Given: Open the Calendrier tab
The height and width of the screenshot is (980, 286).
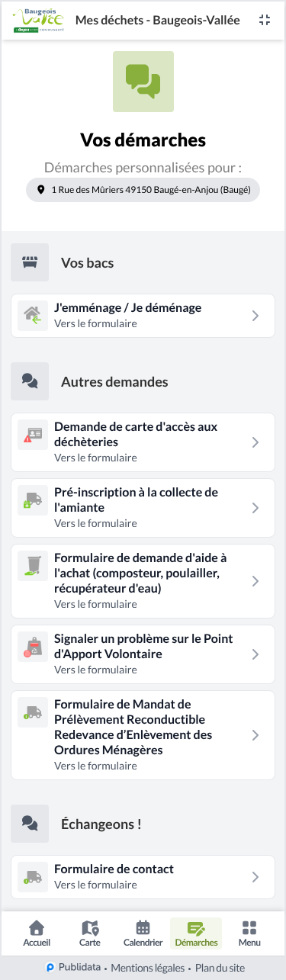Looking at the screenshot, I should [x=143, y=933].
